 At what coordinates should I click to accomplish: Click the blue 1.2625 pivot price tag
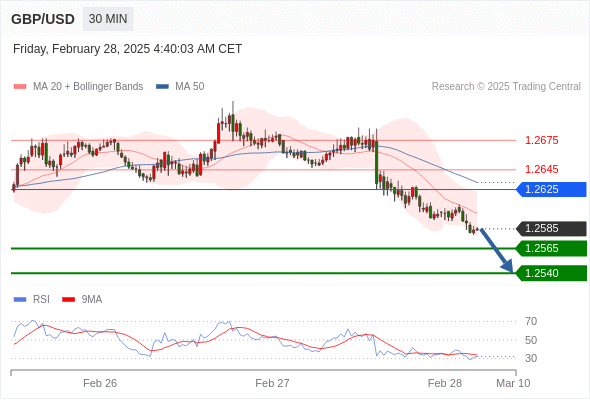(x=551, y=189)
